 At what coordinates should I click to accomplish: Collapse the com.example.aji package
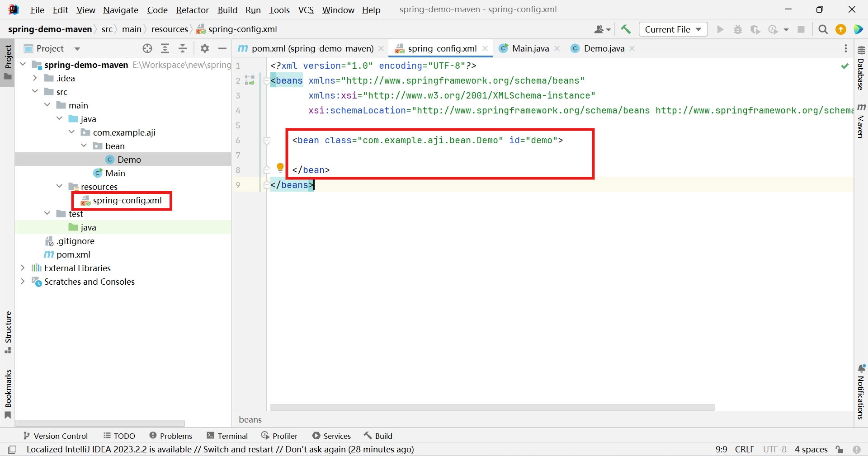(x=72, y=132)
